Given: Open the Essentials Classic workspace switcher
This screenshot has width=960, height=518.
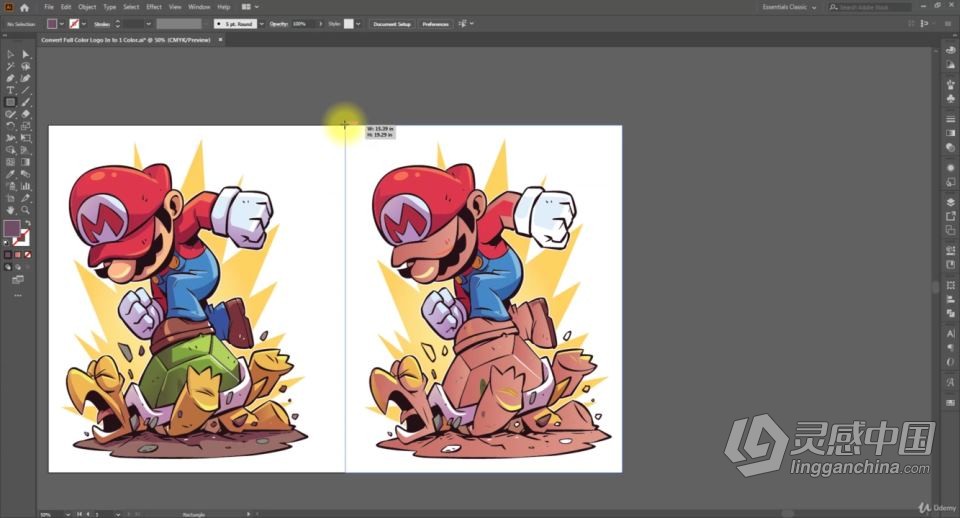Looking at the screenshot, I should (x=789, y=7).
